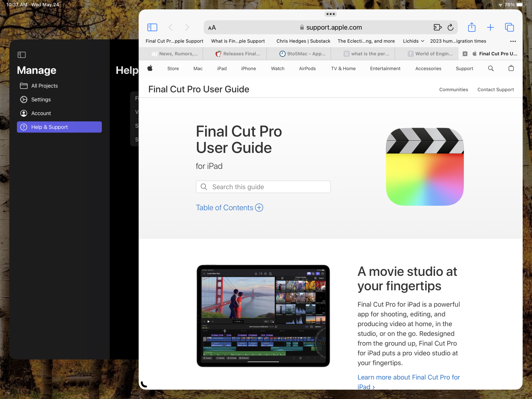The height and width of the screenshot is (399, 532).
Task: Open Support in Apple navigation
Action: 464,69
